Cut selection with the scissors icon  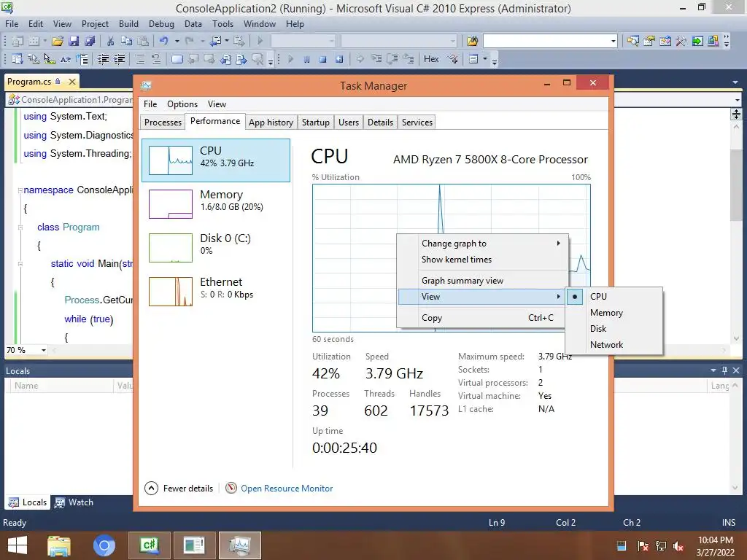point(111,41)
